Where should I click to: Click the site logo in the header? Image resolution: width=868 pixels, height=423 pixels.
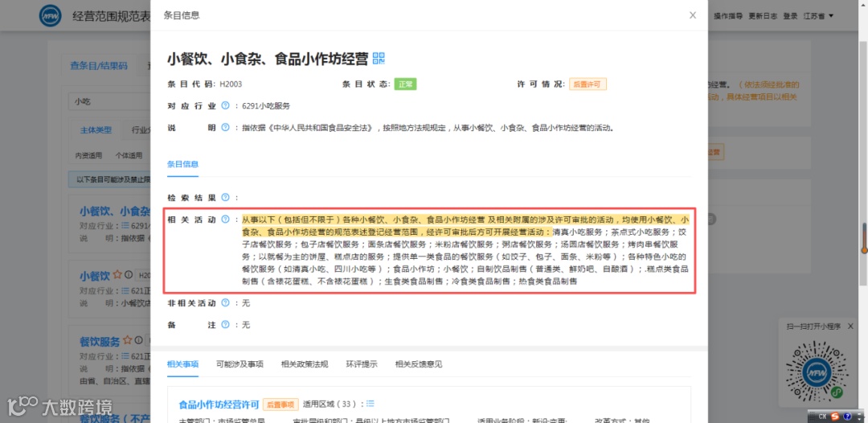(51, 16)
